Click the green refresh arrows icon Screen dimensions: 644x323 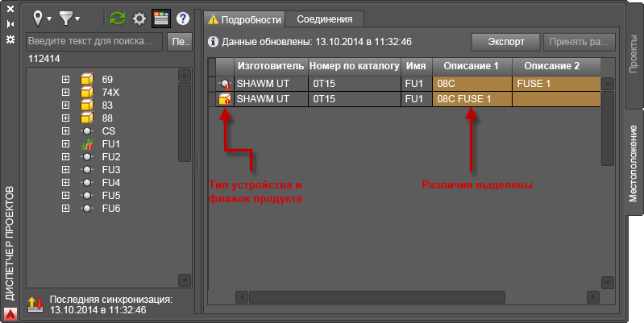pos(118,19)
